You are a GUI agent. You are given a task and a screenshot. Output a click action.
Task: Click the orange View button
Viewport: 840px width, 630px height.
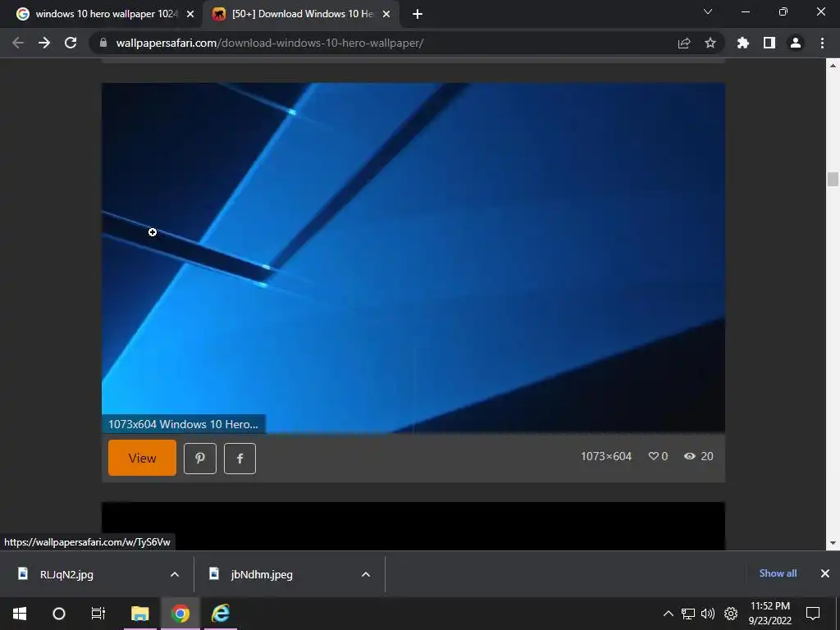coord(142,458)
